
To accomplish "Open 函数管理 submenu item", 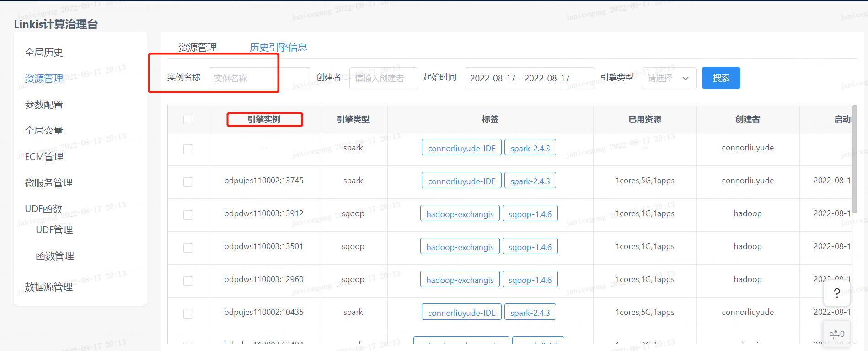I will coord(55,256).
